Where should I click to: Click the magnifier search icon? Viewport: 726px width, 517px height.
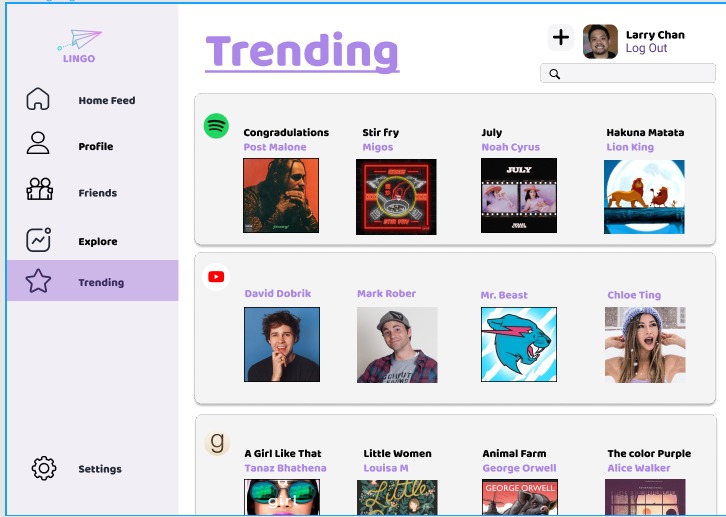[555, 74]
